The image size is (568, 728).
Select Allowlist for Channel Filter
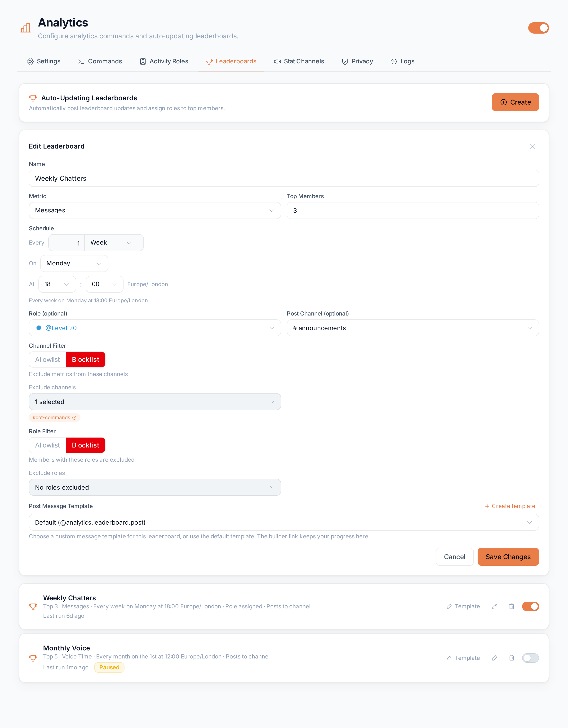tap(47, 360)
